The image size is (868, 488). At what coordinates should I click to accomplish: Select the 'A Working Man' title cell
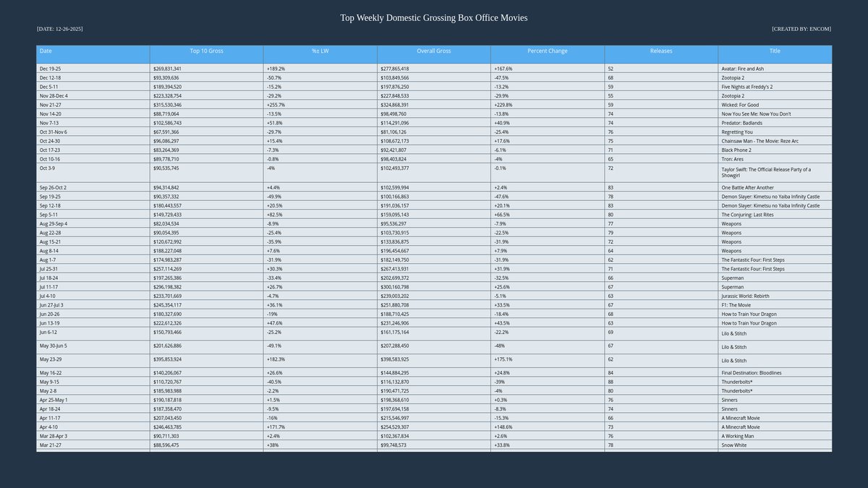click(x=775, y=436)
